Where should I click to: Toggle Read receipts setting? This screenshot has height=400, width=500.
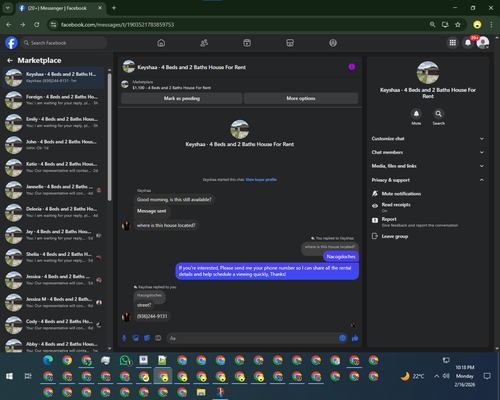point(428,207)
